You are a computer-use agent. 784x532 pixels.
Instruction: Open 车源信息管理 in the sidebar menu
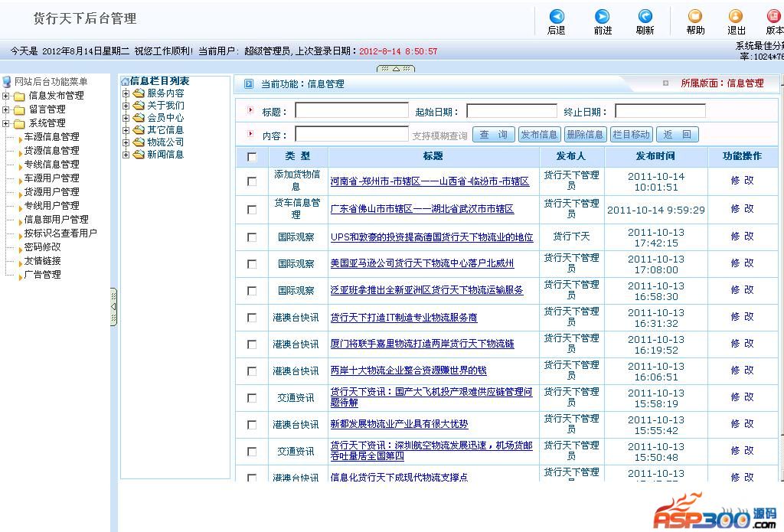click(x=51, y=137)
